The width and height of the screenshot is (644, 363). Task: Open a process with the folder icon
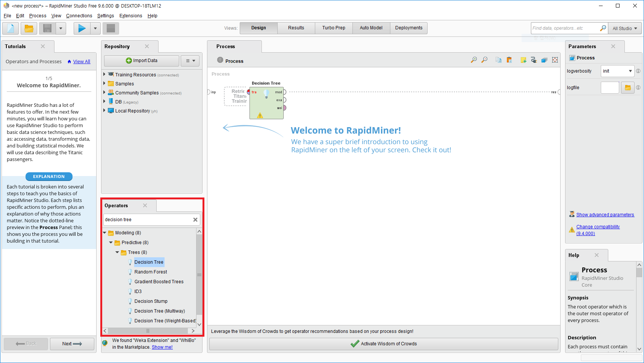29,28
